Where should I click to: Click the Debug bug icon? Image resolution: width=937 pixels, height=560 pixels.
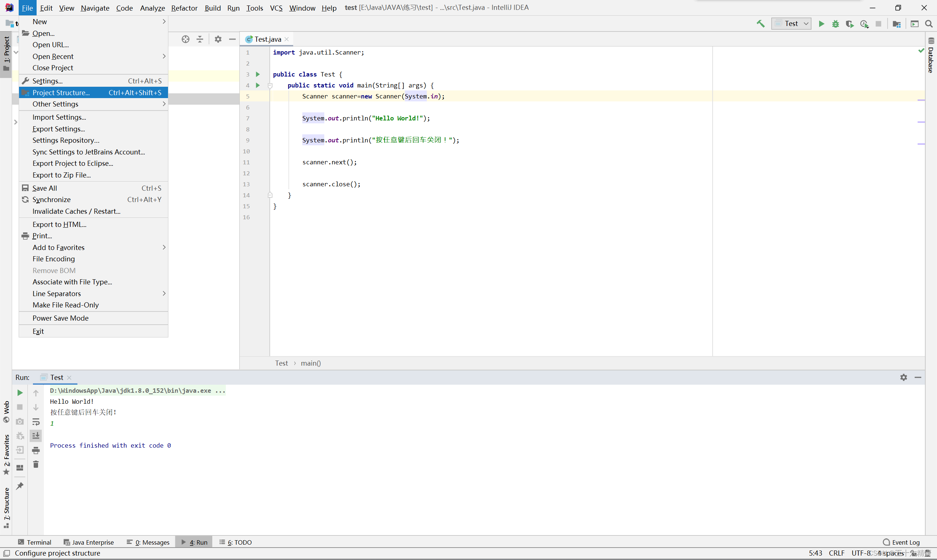tap(836, 24)
